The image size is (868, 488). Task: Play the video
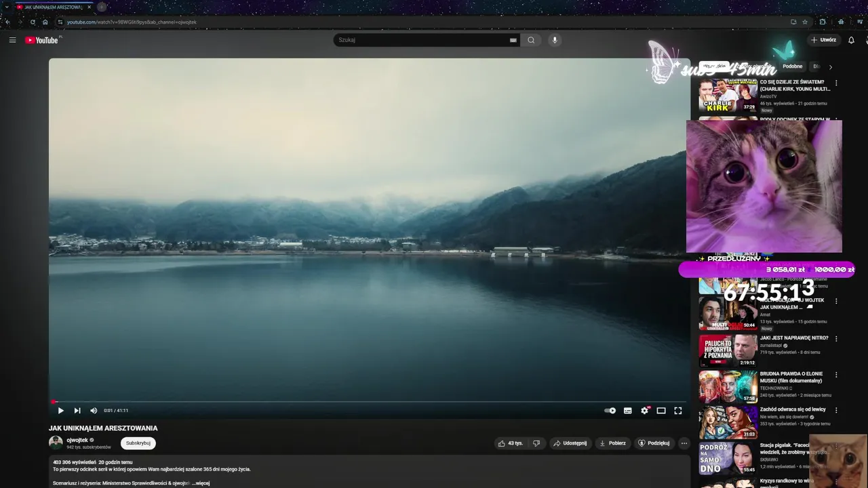60,410
